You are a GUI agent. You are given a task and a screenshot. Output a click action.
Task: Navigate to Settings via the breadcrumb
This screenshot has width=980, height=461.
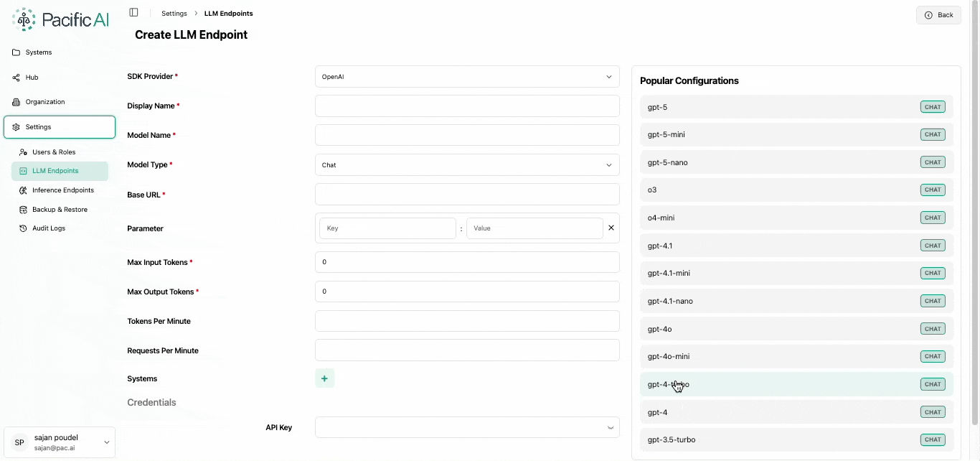click(x=174, y=13)
